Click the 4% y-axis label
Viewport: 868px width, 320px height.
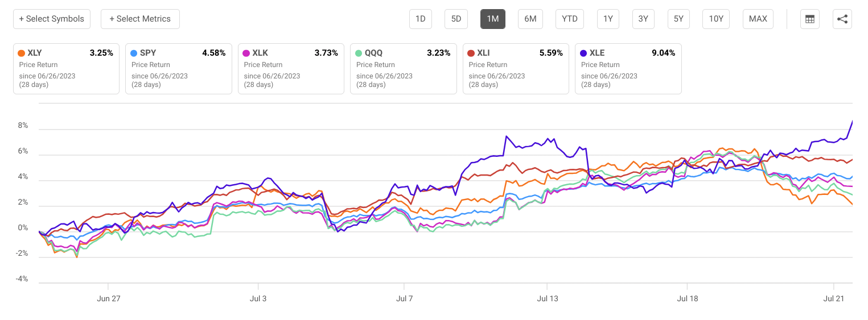(23, 177)
